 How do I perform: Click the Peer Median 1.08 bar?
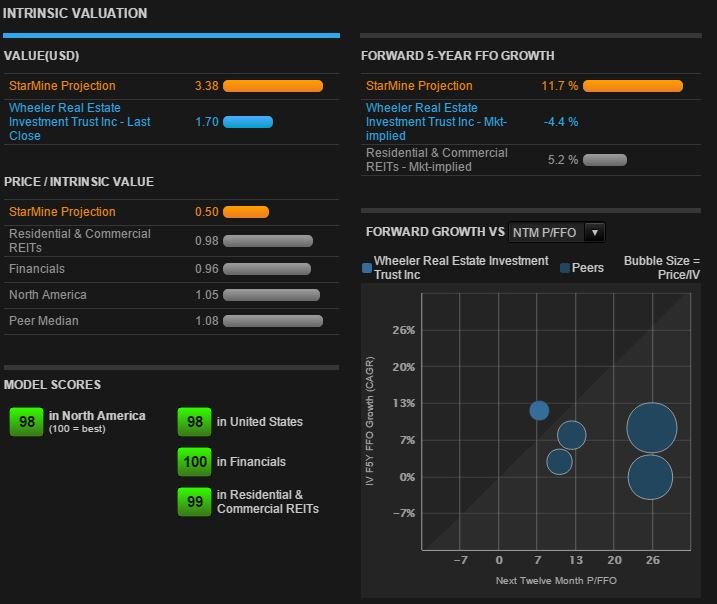[273, 321]
